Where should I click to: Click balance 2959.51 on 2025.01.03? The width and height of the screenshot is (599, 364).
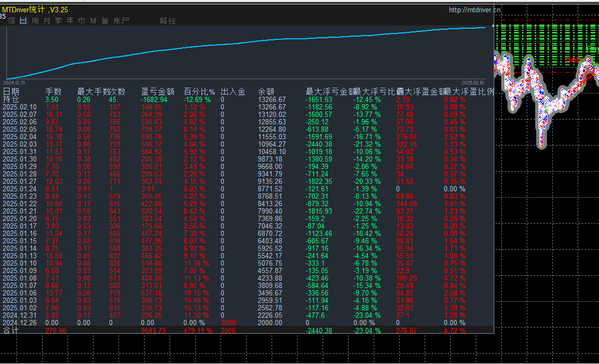tap(270, 301)
